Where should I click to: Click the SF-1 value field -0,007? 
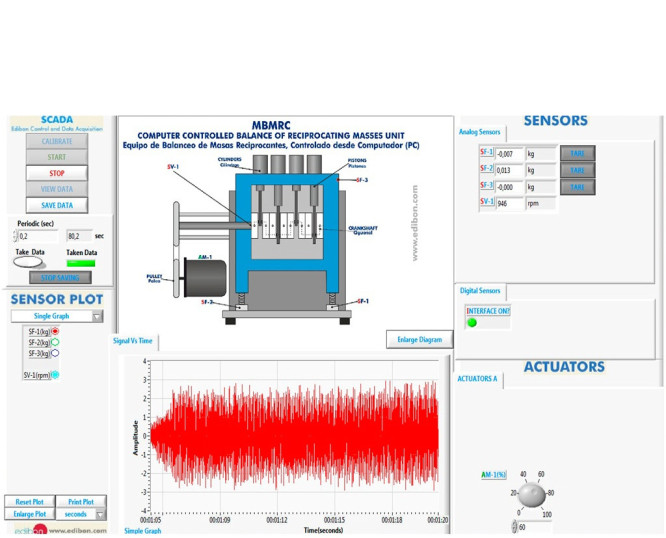[x=510, y=154]
